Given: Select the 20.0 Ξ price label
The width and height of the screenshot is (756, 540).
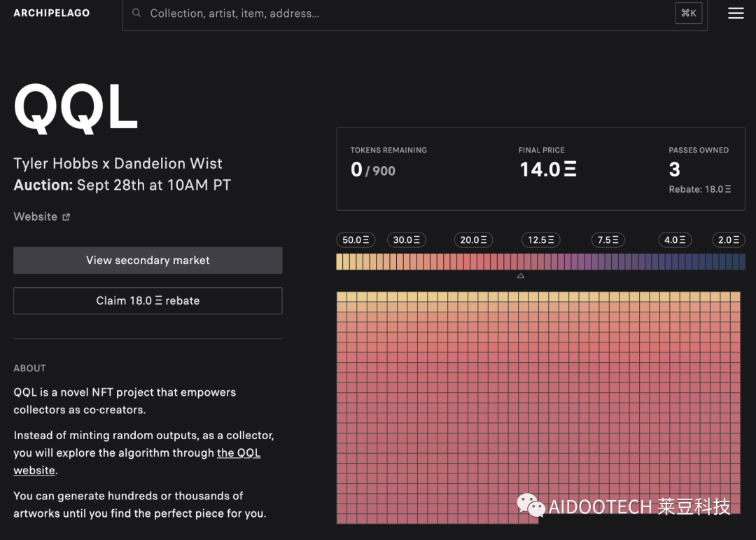Looking at the screenshot, I should click(x=474, y=240).
